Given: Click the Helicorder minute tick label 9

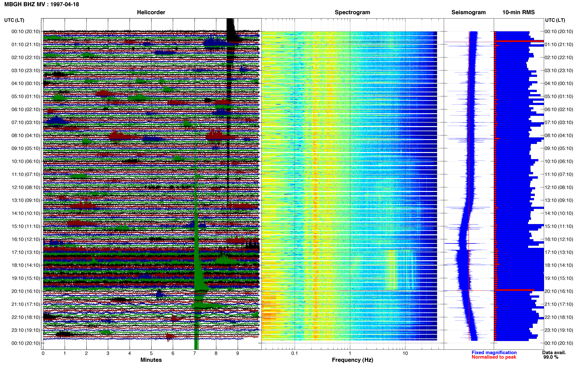Looking at the screenshot, I should click(x=238, y=353).
